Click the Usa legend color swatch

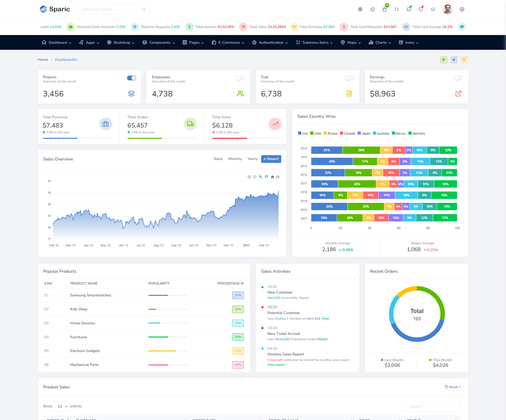299,133
